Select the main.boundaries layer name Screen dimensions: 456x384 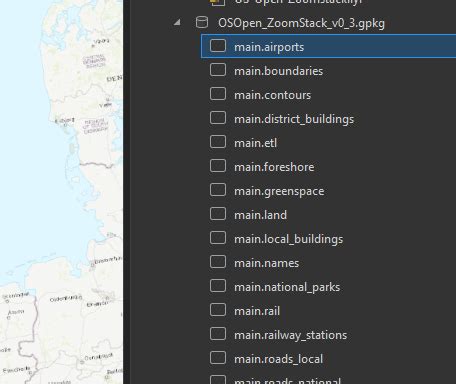coord(279,71)
